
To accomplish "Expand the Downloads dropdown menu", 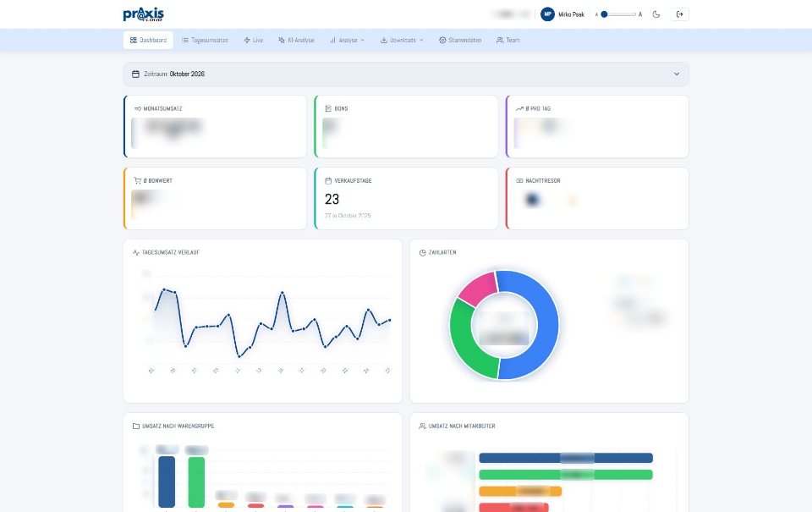I will coord(402,40).
